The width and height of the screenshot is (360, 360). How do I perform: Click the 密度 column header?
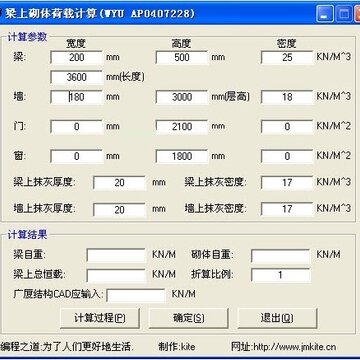point(286,44)
